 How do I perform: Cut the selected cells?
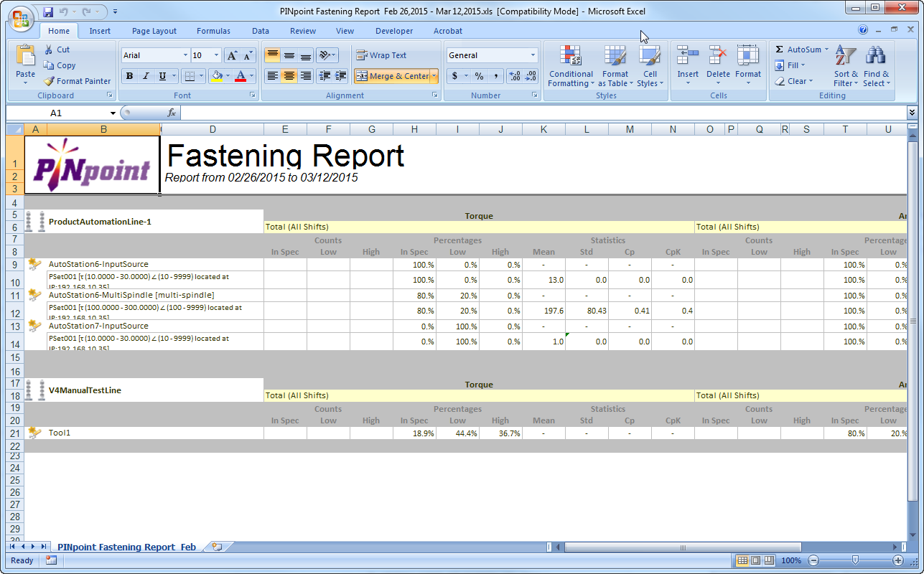coord(57,50)
